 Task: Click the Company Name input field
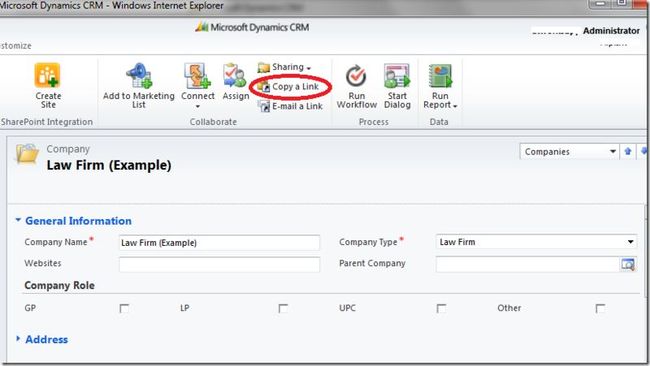[219, 242]
